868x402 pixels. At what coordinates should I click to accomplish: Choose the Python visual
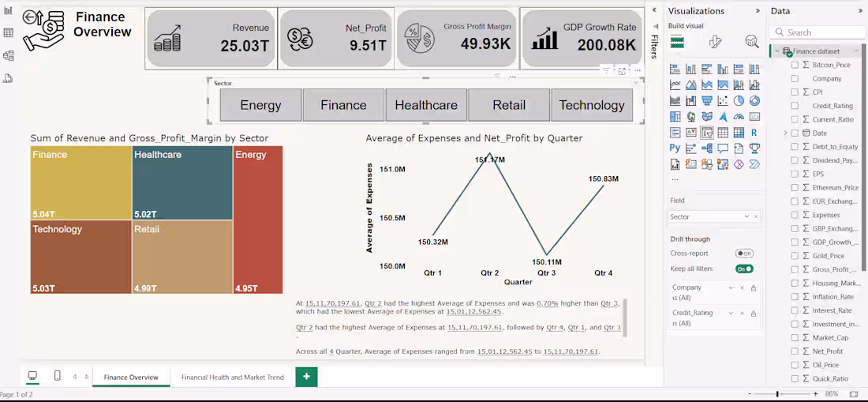tap(675, 148)
